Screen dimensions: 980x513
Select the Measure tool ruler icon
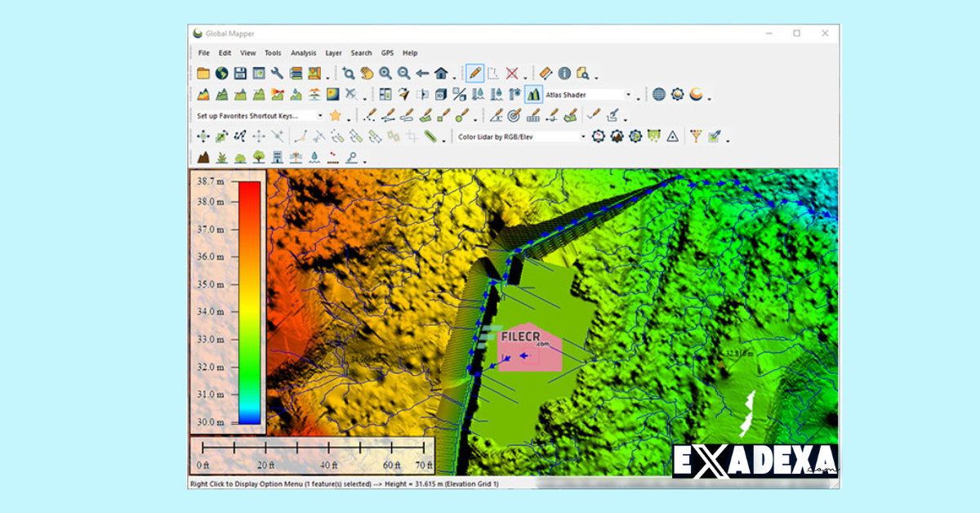[545, 73]
